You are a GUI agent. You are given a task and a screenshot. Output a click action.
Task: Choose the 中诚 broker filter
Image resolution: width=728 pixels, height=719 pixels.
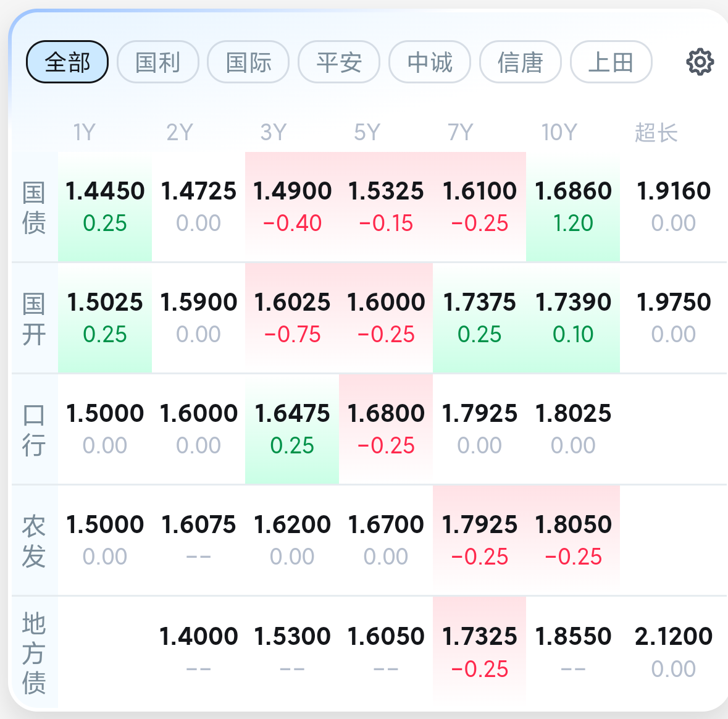430,62
